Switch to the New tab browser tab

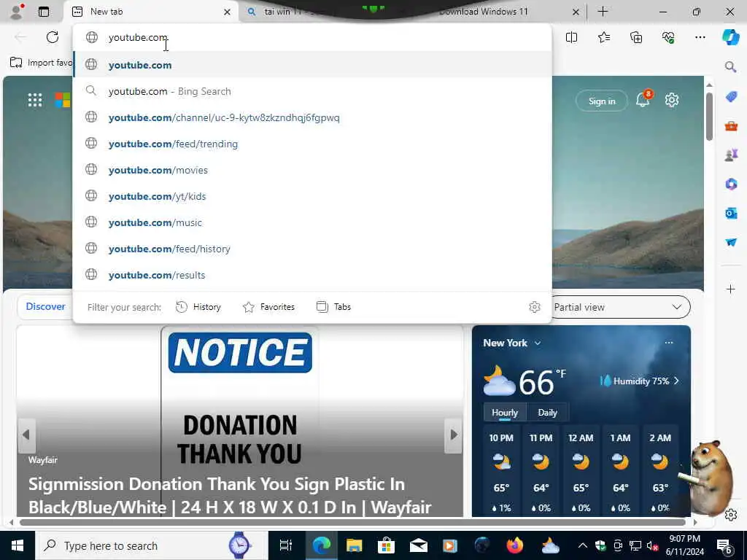(x=149, y=12)
